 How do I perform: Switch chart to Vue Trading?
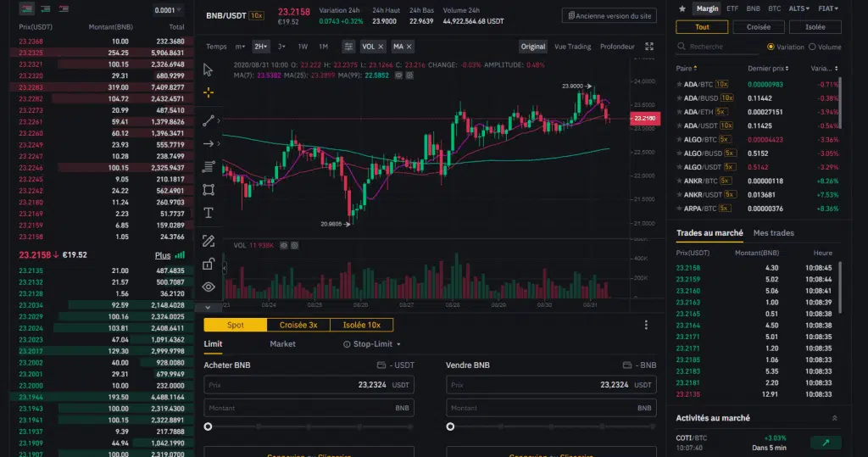pyautogui.click(x=572, y=47)
